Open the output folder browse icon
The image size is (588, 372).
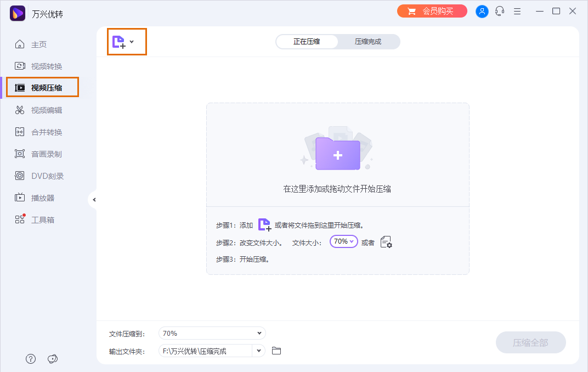tap(276, 350)
